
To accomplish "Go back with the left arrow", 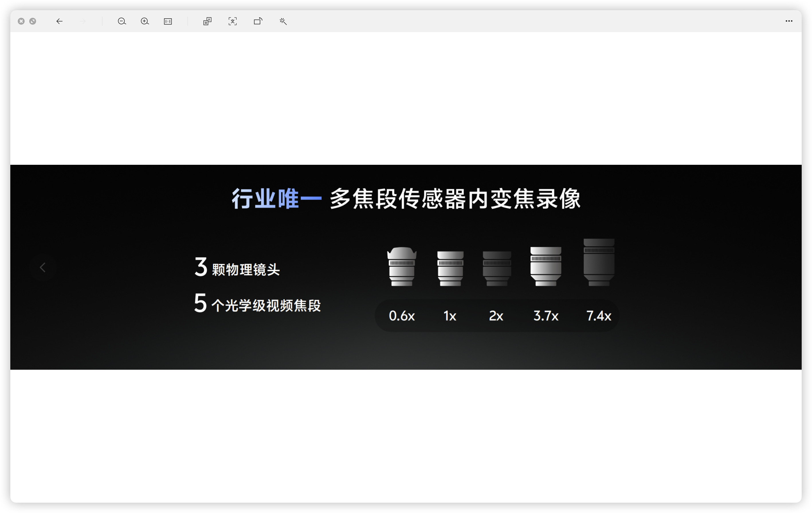I will [59, 21].
